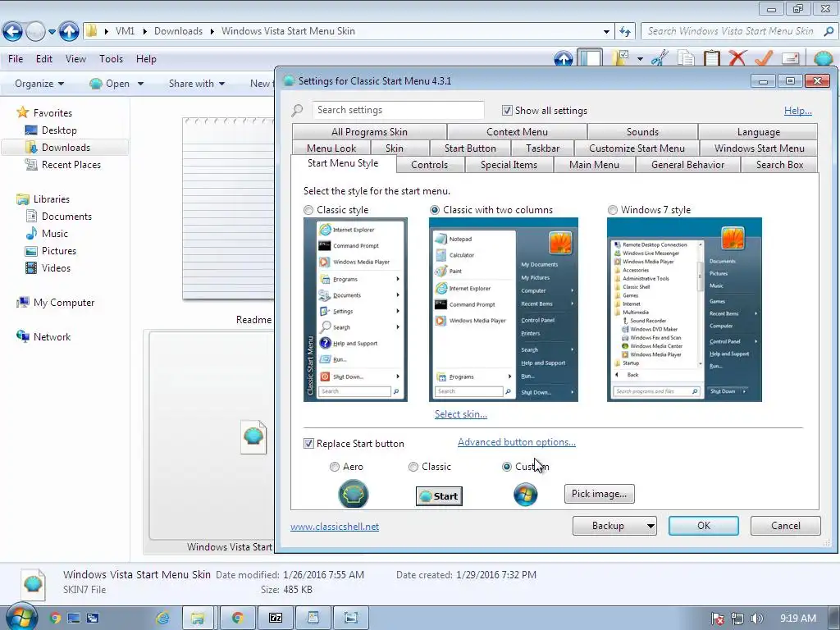Click the red X Delete toolbar icon
840x630 pixels.
[737, 58]
